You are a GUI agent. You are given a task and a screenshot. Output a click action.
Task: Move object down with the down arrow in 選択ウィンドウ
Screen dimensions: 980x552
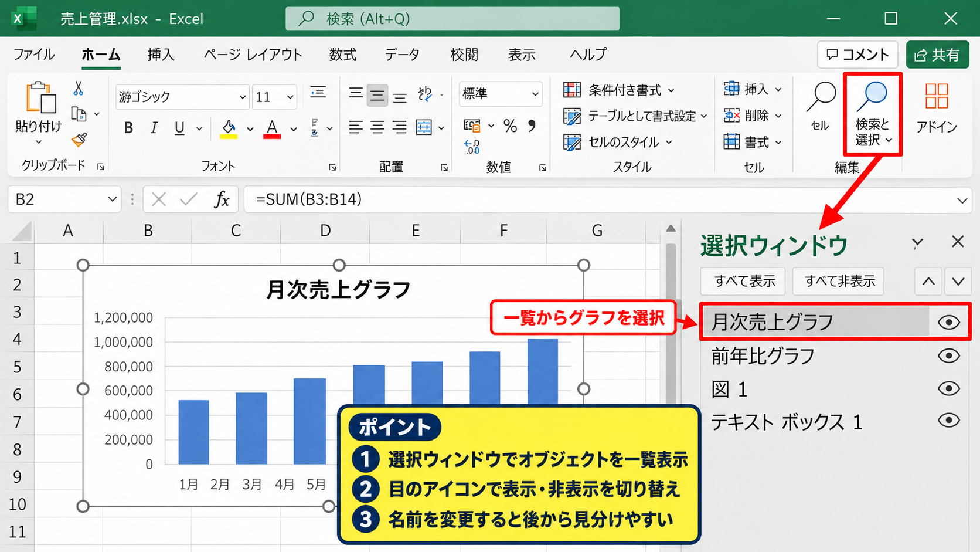pyautogui.click(x=958, y=281)
